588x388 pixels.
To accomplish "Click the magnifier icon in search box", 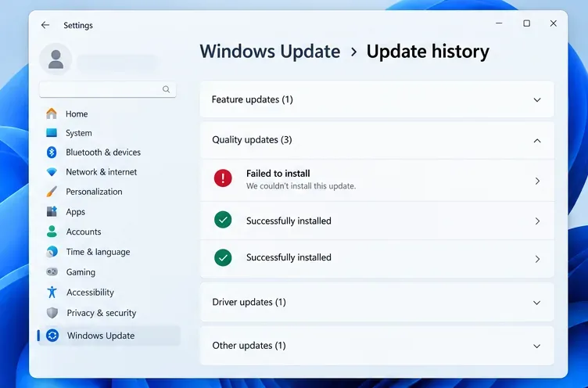I will 166,89.
